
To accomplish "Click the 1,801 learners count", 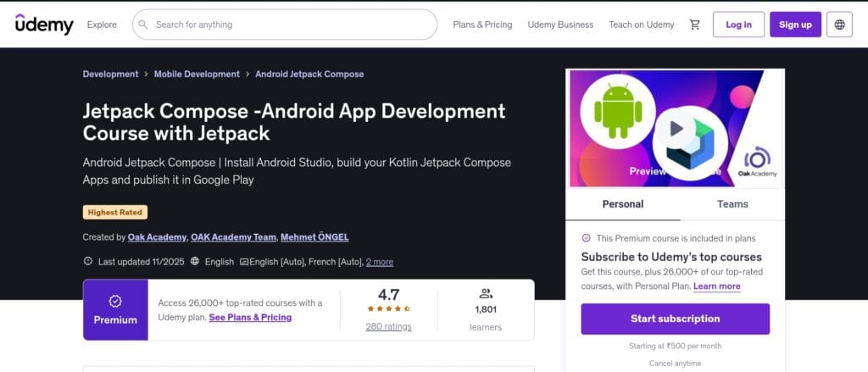I will point(486,309).
